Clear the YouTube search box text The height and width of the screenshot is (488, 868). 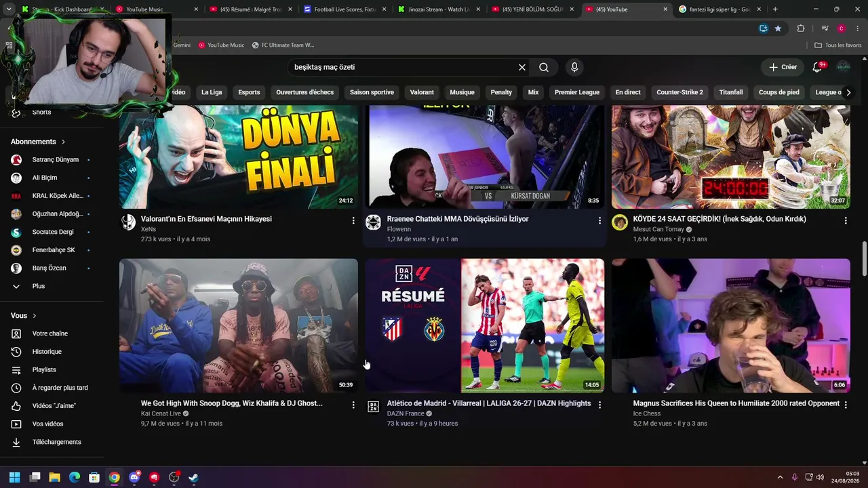click(x=522, y=67)
